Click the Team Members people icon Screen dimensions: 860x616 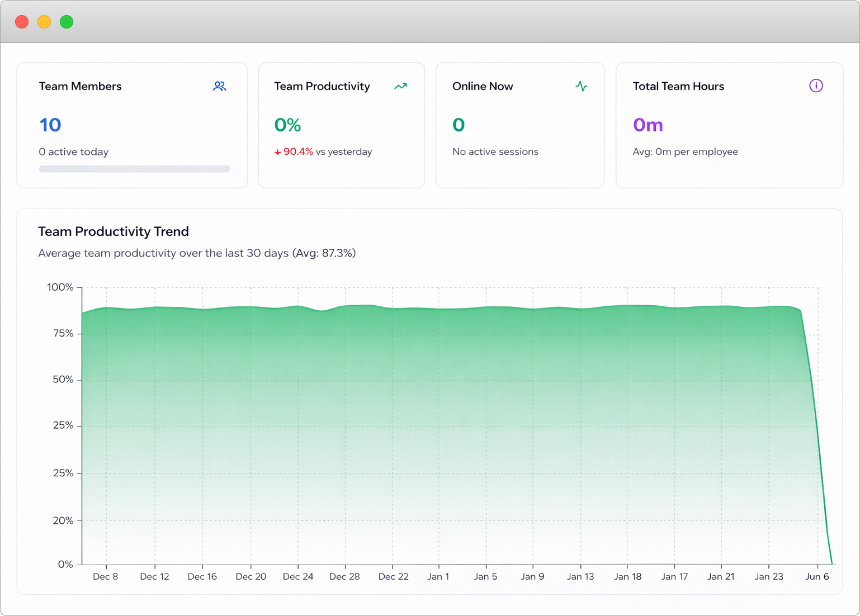(219, 86)
